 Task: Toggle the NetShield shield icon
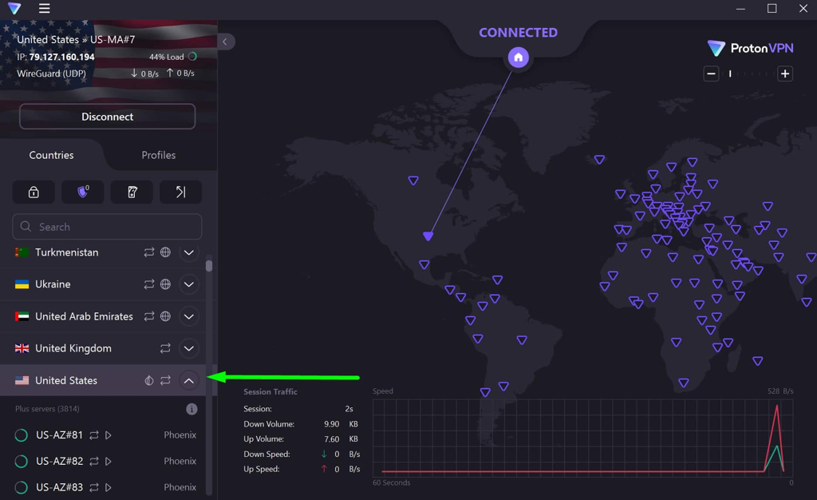click(83, 192)
